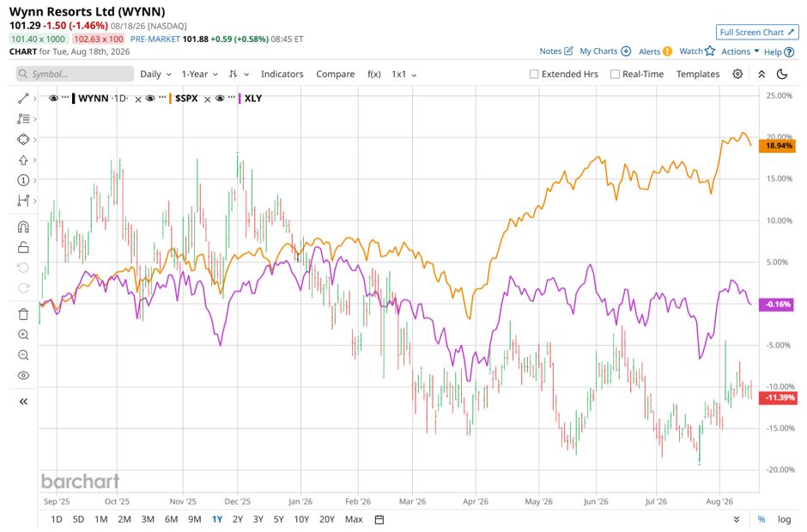Screen dimensions: 807x532
Task: Select the arrow marker tool
Action: click(x=23, y=160)
